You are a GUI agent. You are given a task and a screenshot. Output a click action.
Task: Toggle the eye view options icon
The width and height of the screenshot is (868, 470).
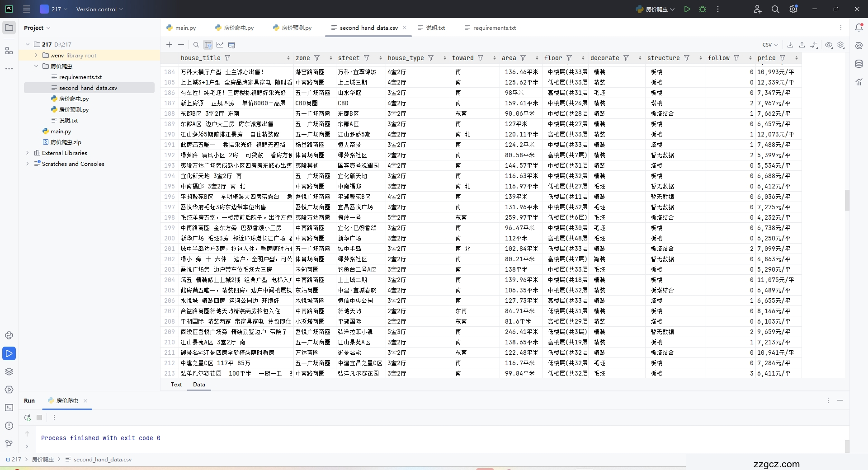tap(829, 45)
